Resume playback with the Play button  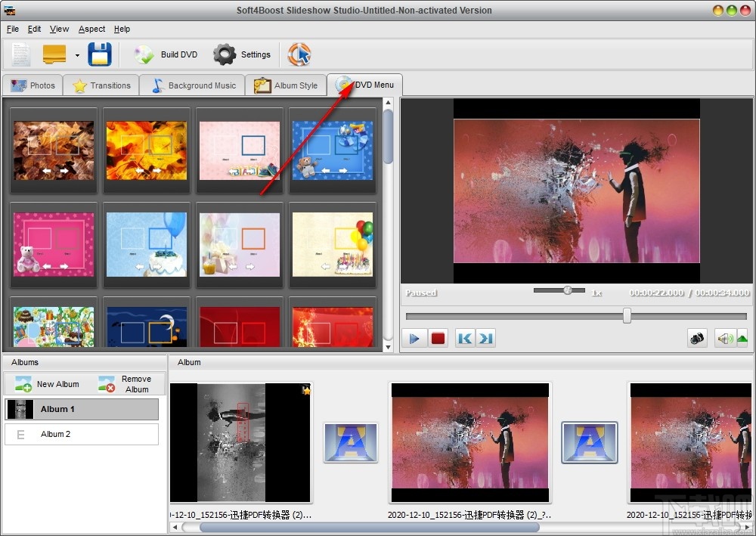pos(414,338)
